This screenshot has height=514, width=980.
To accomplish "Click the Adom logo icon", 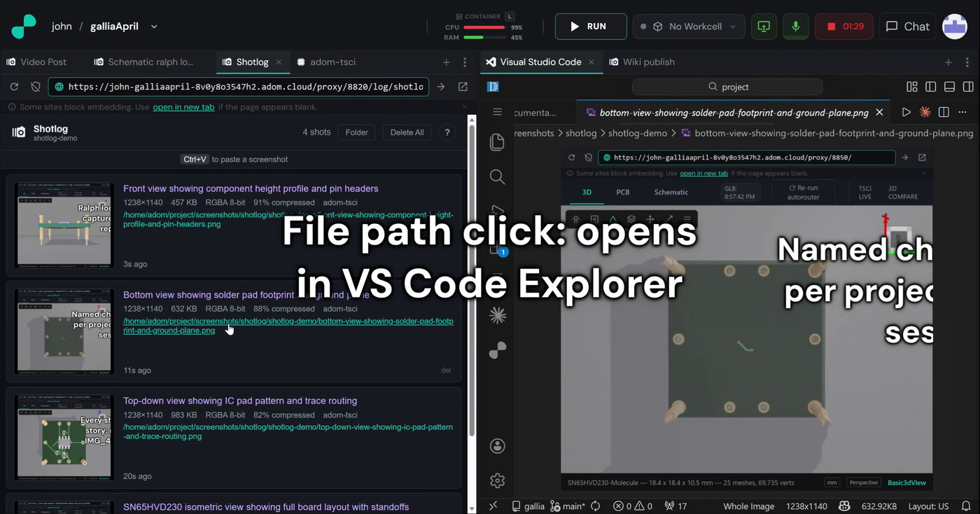I will coord(23,27).
